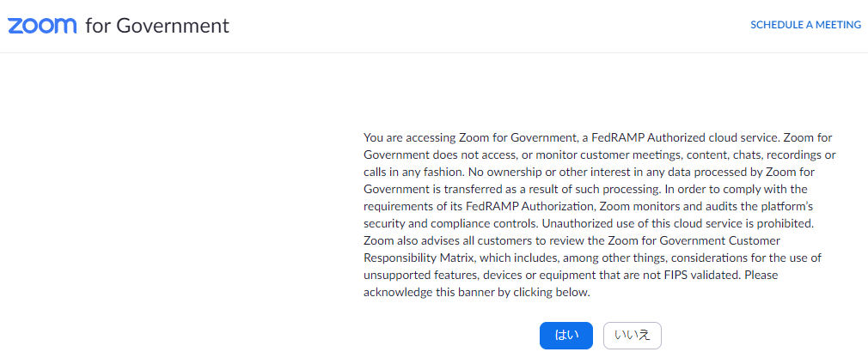The image size is (868, 364).
Task: Click the words "Responsibility Matrix" in the banner
Action: click(x=421, y=258)
